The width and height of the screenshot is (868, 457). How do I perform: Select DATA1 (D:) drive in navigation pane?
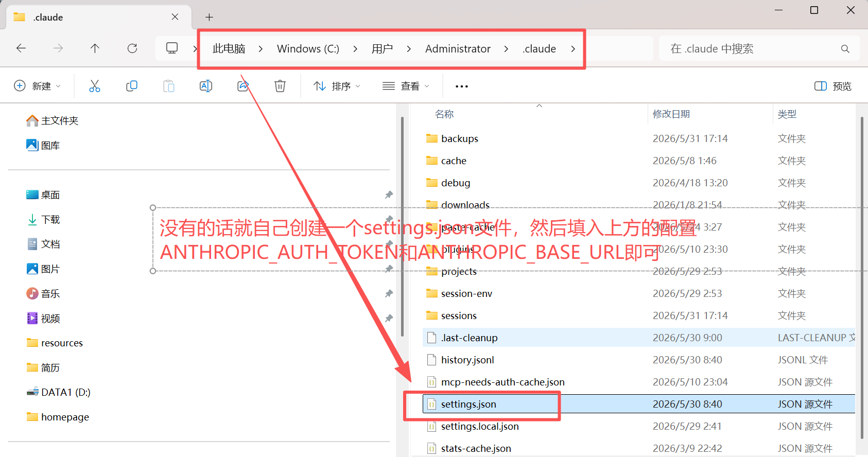tap(58, 392)
